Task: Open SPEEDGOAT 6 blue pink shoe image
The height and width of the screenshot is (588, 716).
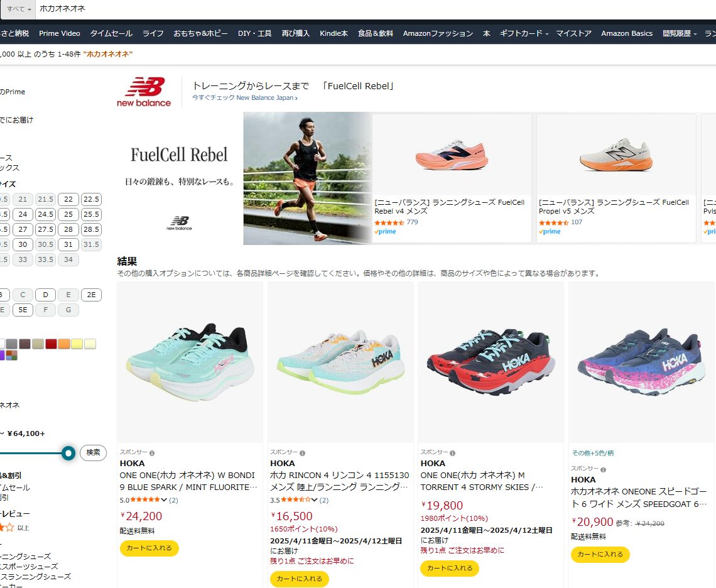Action: 641,362
